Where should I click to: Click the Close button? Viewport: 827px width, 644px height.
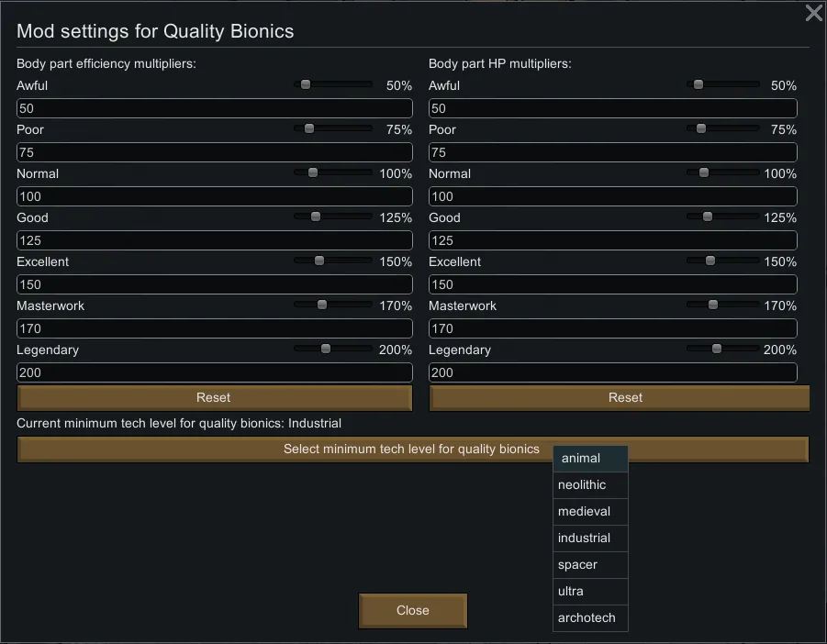pos(413,611)
